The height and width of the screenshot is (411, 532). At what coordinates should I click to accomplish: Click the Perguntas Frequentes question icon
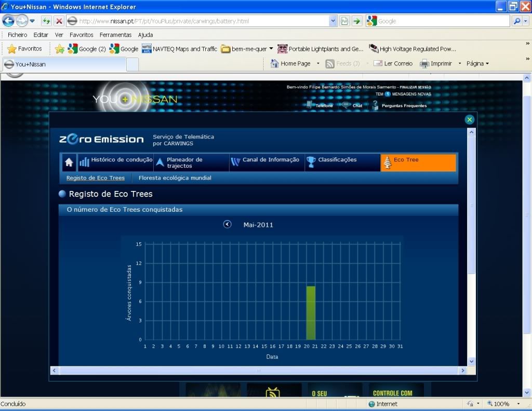tap(375, 105)
